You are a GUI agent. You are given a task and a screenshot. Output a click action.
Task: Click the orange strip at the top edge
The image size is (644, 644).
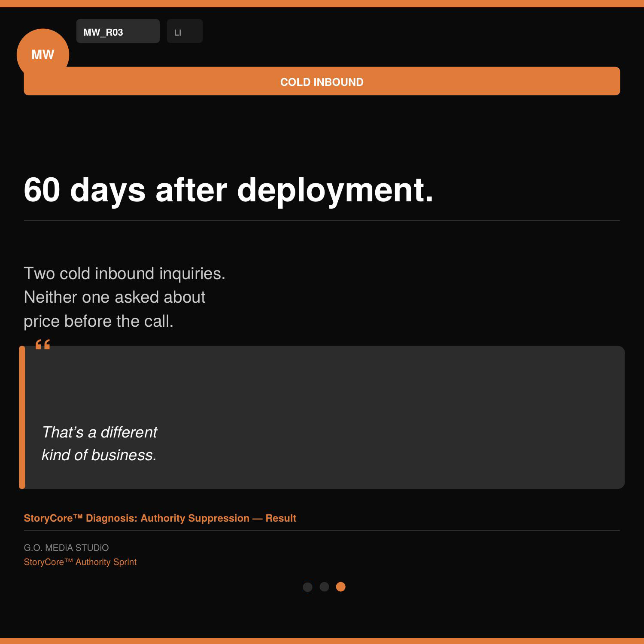[x=322, y=3]
